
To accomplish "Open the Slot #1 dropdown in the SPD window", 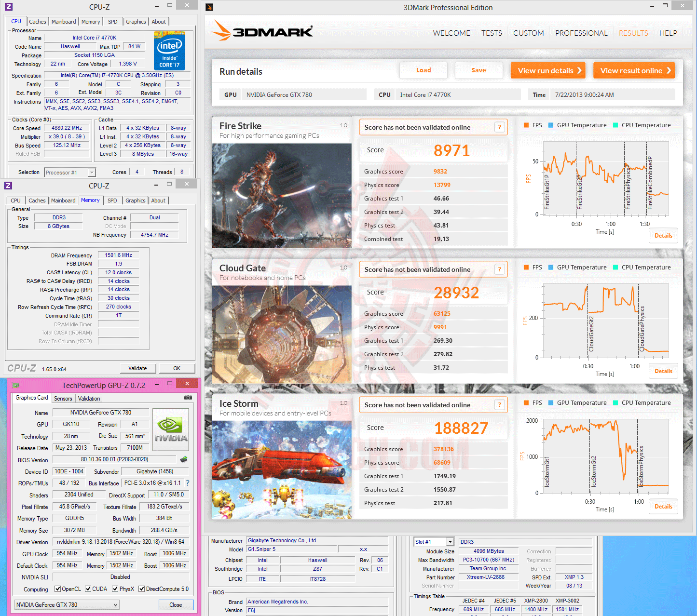I will coord(450,542).
